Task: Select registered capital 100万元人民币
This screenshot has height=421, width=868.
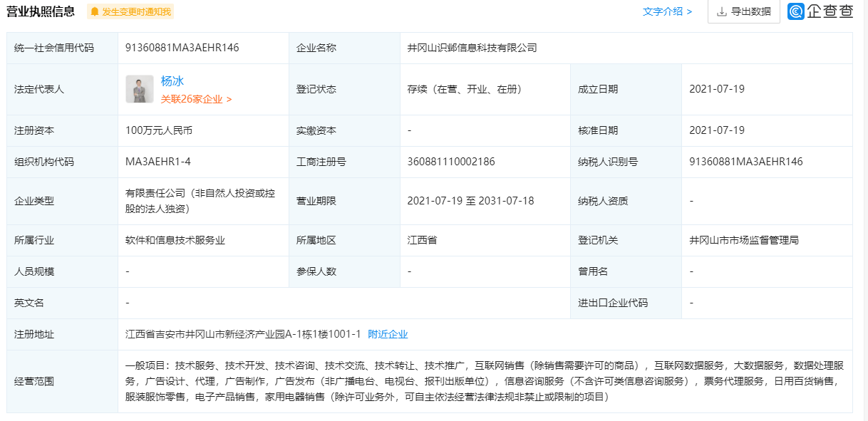Action: point(159,130)
